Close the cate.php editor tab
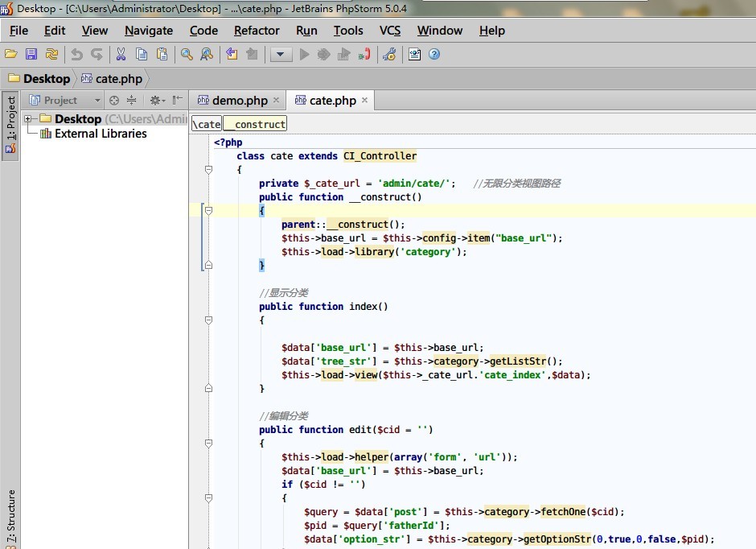 364,101
